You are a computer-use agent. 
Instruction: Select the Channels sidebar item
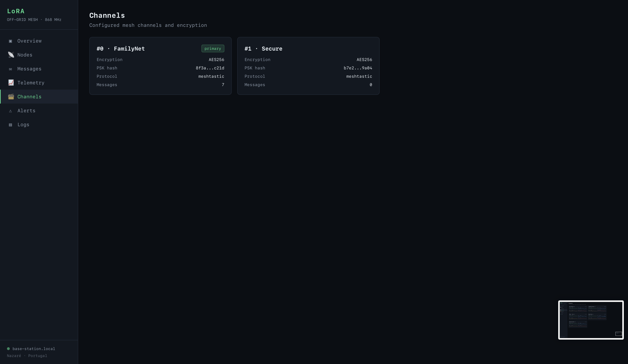point(39,97)
